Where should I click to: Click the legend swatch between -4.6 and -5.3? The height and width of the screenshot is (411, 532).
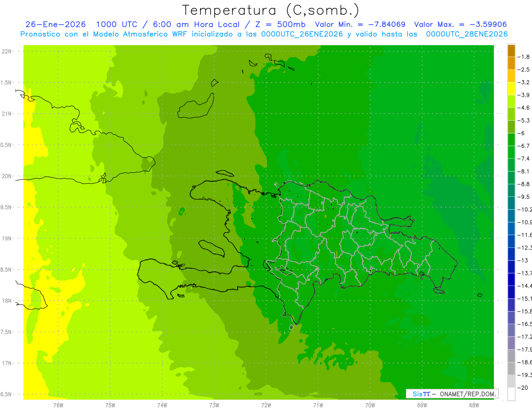511,114
